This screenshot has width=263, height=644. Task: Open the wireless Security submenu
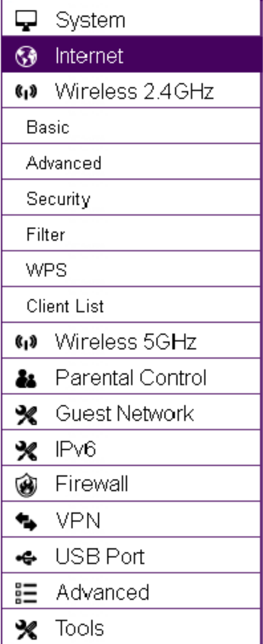tap(132, 197)
